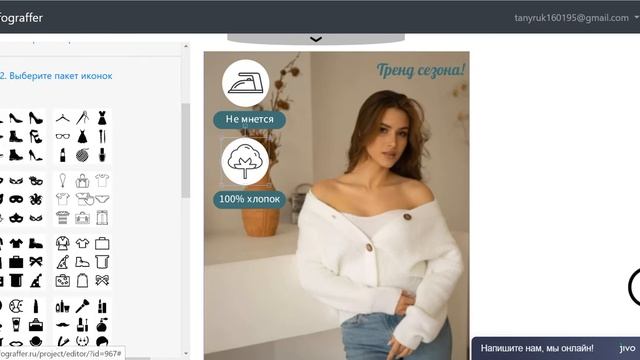Pick the face with crescent moon icon
Image resolution: width=640 pixels, height=360 pixels.
tap(16, 306)
